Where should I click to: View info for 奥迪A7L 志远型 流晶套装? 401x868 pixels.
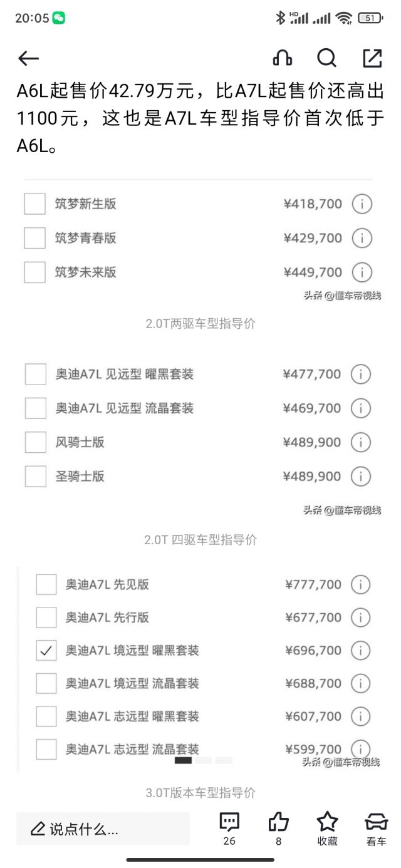tap(360, 749)
